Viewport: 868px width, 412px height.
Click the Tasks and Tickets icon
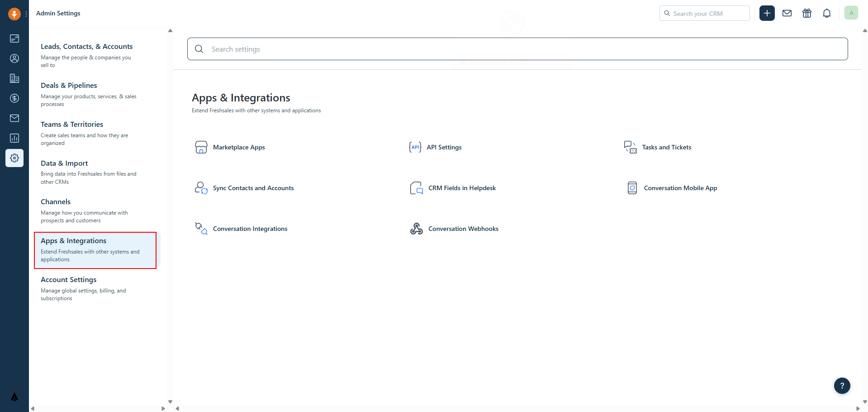631,147
